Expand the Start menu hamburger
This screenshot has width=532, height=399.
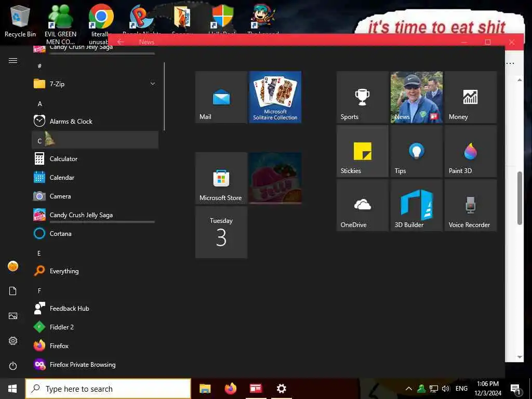point(13,60)
